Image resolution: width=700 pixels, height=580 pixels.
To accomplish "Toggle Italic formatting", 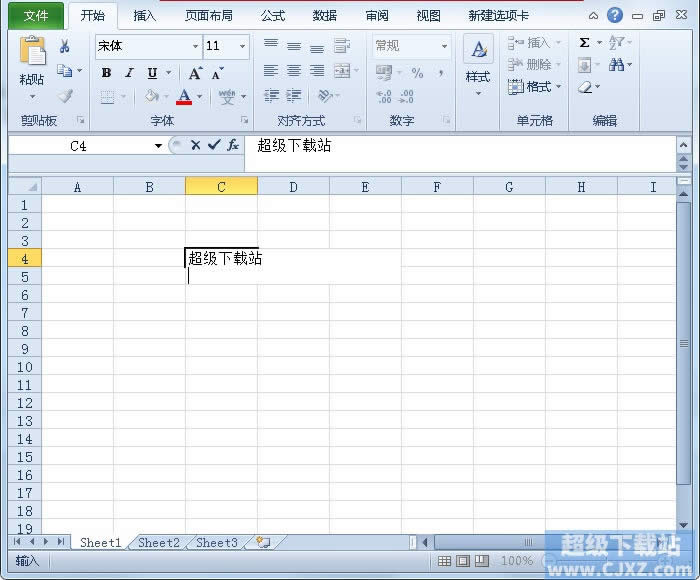I will [x=129, y=73].
